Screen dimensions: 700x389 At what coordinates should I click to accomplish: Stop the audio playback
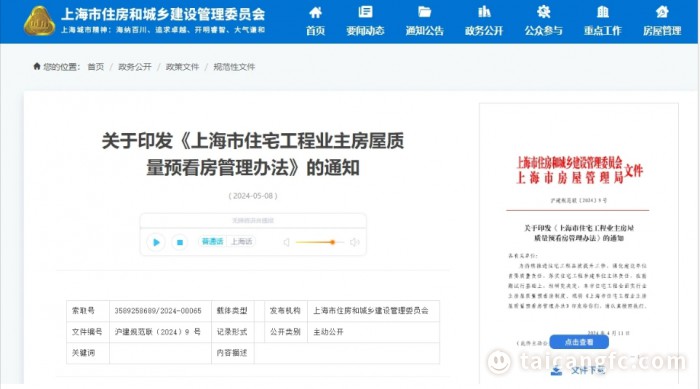179,242
